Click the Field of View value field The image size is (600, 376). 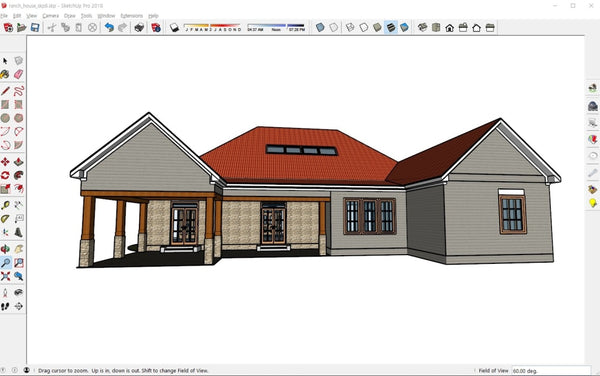tap(551, 371)
